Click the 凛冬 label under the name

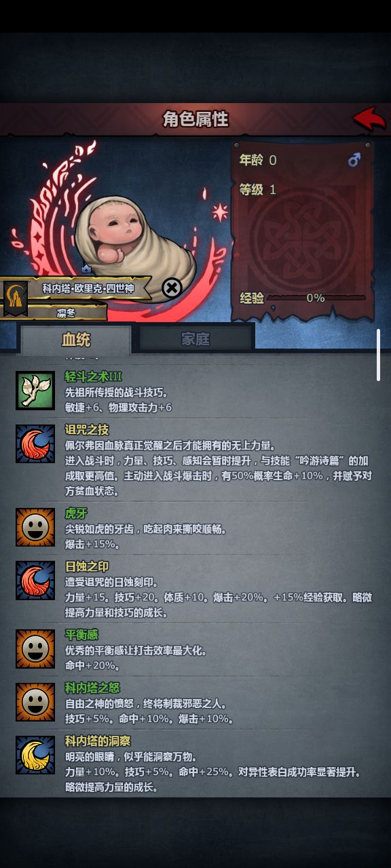67,313
